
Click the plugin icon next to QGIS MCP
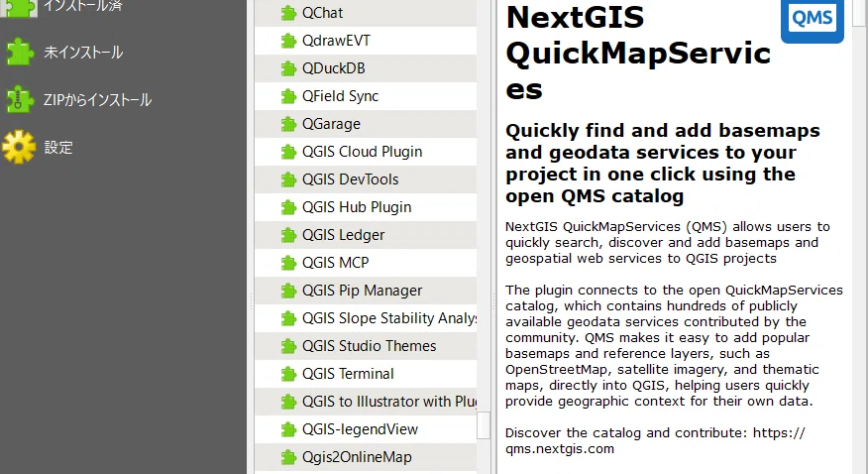pos(288,263)
